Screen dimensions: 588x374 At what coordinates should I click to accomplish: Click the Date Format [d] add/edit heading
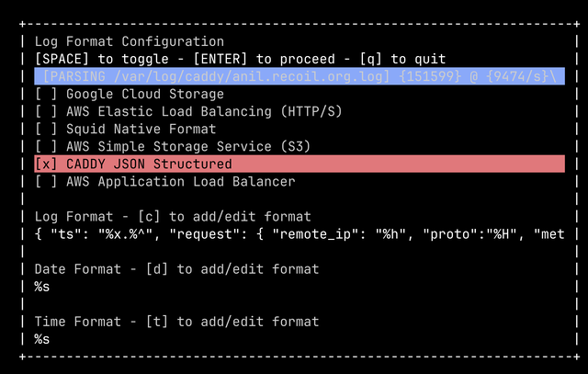(176, 268)
